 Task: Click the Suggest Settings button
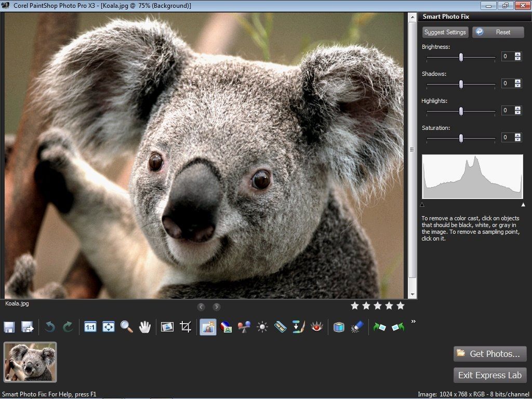tap(445, 32)
